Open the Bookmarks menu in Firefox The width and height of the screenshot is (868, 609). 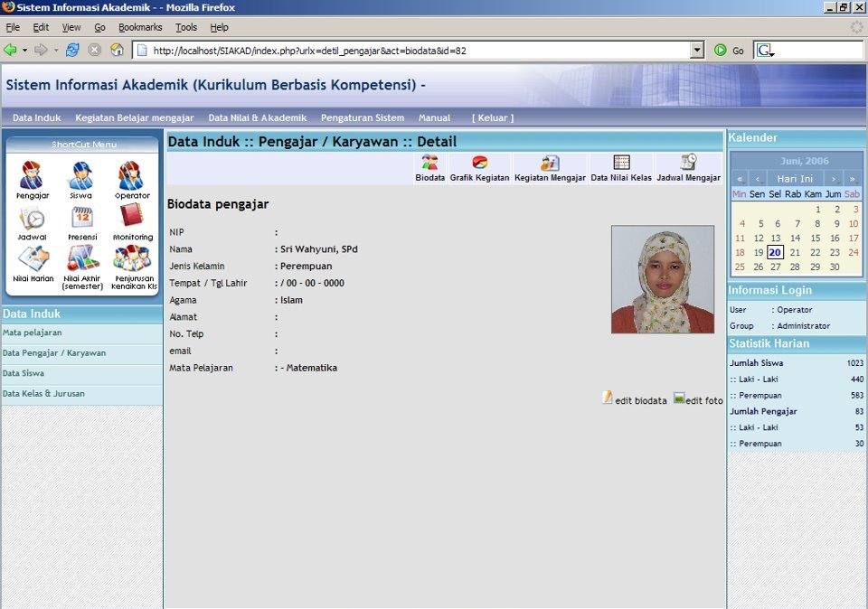[140, 27]
